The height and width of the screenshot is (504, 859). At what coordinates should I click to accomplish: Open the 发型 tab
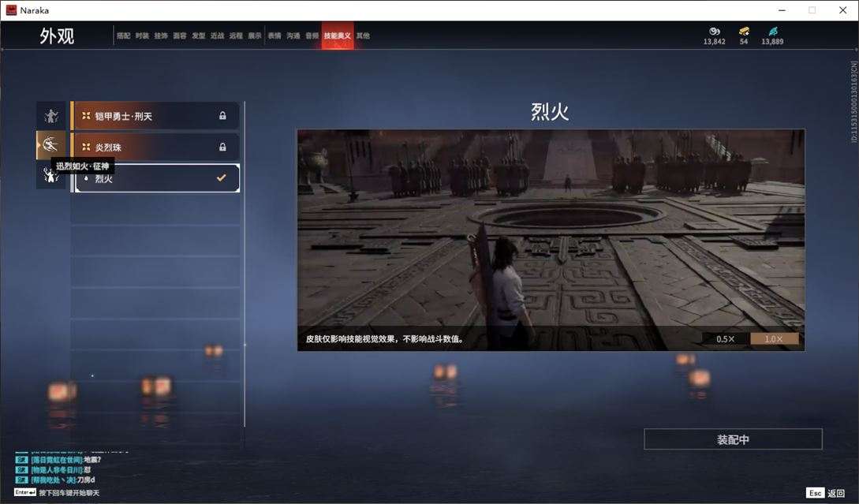(198, 35)
